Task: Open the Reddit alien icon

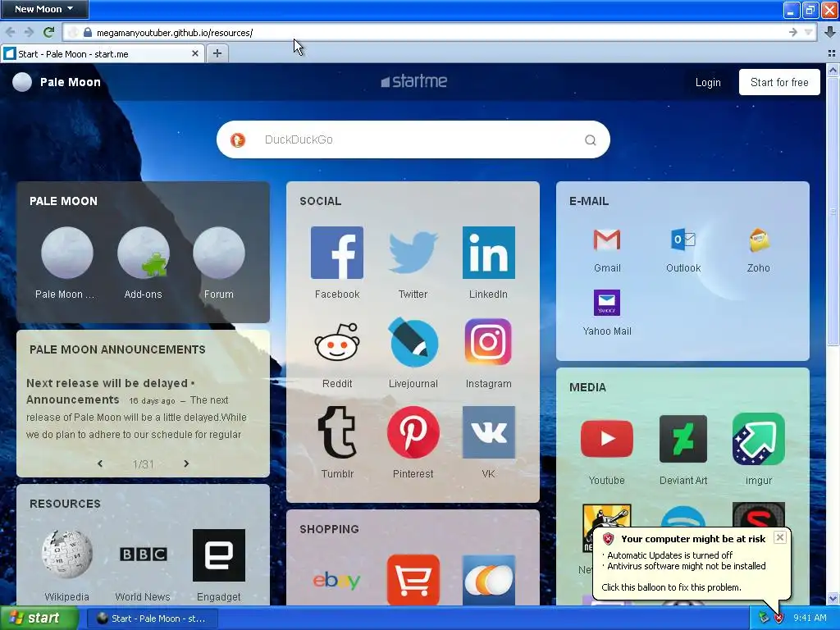Action: pyautogui.click(x=337, y=342)
